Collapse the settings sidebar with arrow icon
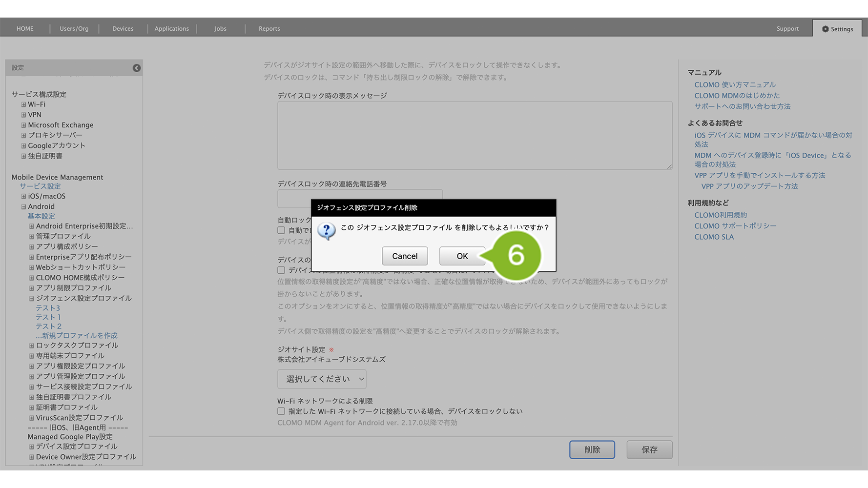Screen dimensions: 868x488 [137, 68]
